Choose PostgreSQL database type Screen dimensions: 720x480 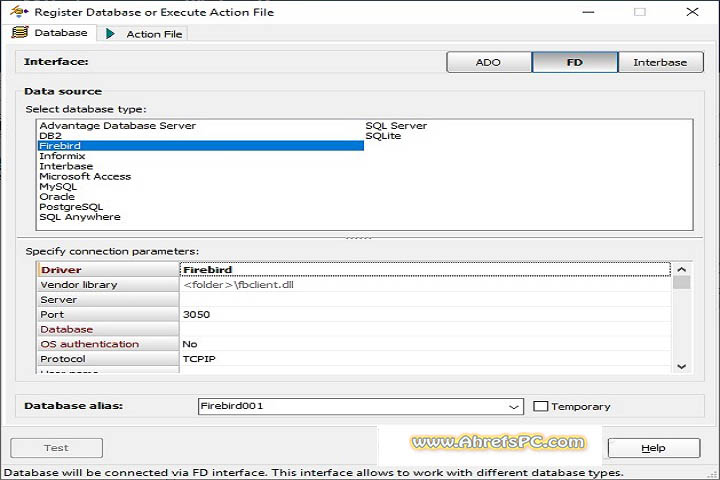tap(71, 206)
